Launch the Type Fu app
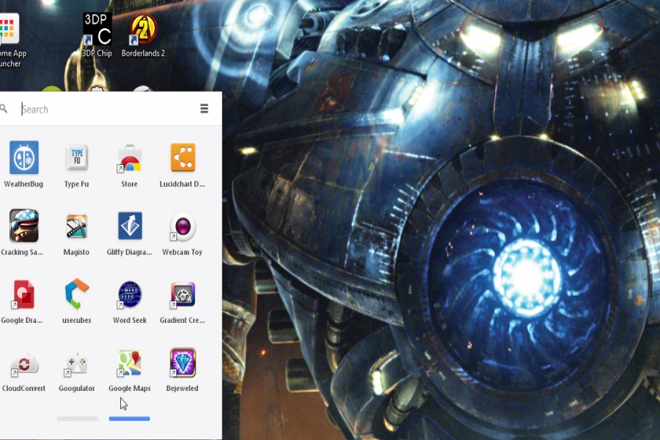This screenshot has width=660, height=440. 77,157
